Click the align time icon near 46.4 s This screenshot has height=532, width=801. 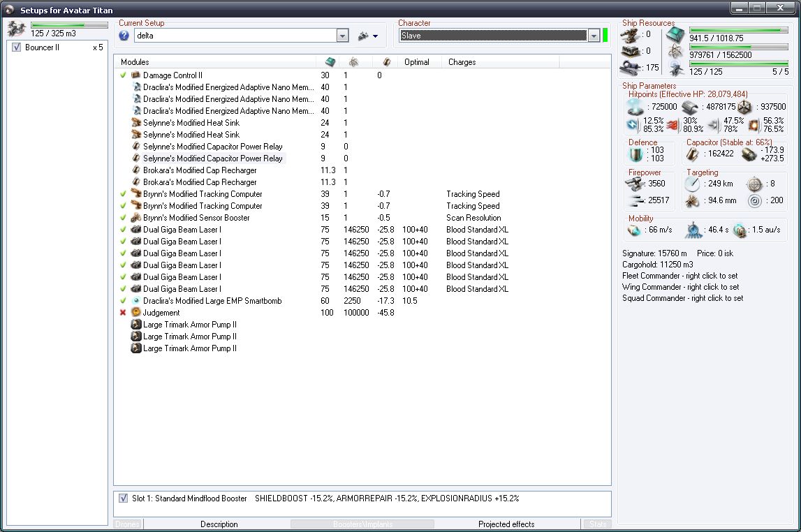click(x=693, y=230)
